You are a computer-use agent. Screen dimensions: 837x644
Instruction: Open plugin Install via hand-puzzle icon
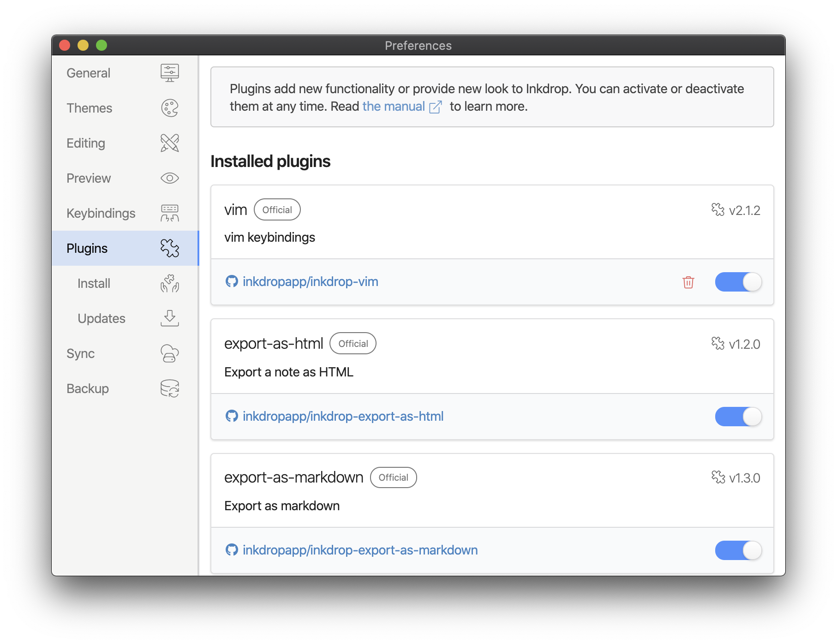pos(169,284)
